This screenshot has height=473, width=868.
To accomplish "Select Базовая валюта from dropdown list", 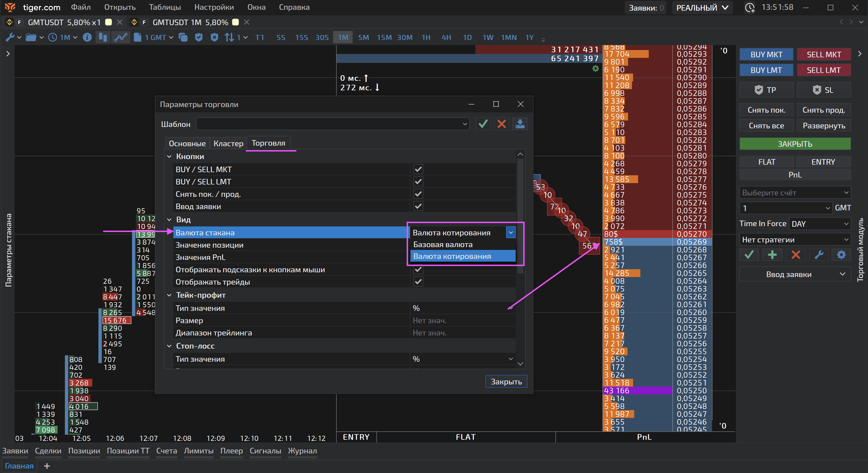I will pos(443,245).
